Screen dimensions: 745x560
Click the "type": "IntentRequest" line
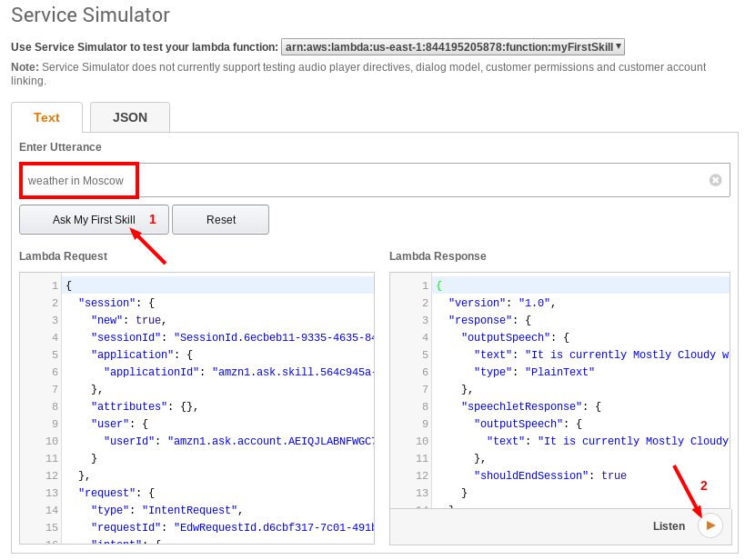point(166,510)
